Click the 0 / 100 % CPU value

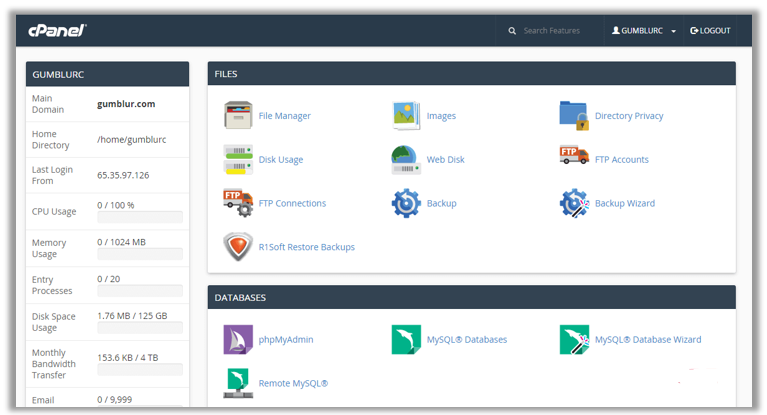tap(115, 205)
